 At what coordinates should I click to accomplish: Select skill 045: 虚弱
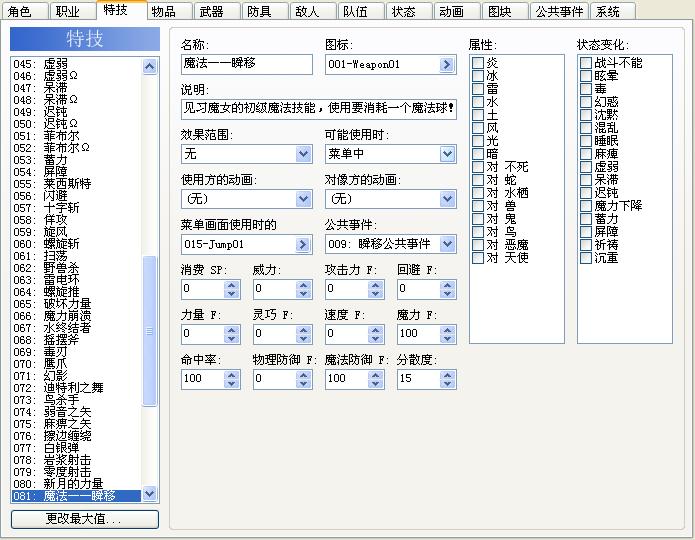coord(75,64)
